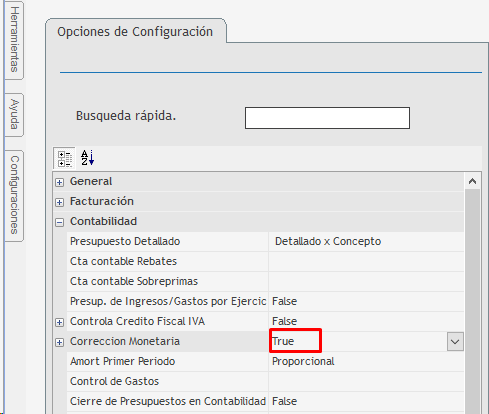Toggle Presup. de Ingresos/Gastos False value
Image resolution: width=489 pixels, height=414 pixels.
(x=284, y=301)
